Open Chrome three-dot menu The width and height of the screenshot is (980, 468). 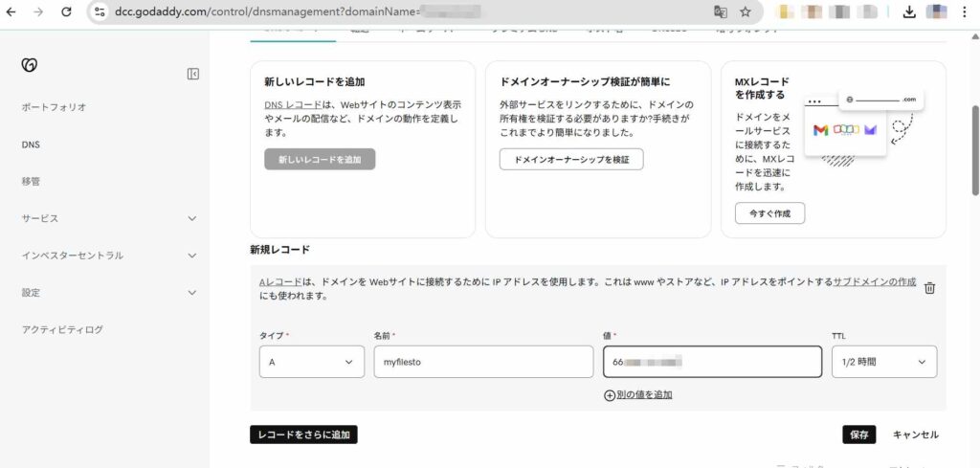967,11
